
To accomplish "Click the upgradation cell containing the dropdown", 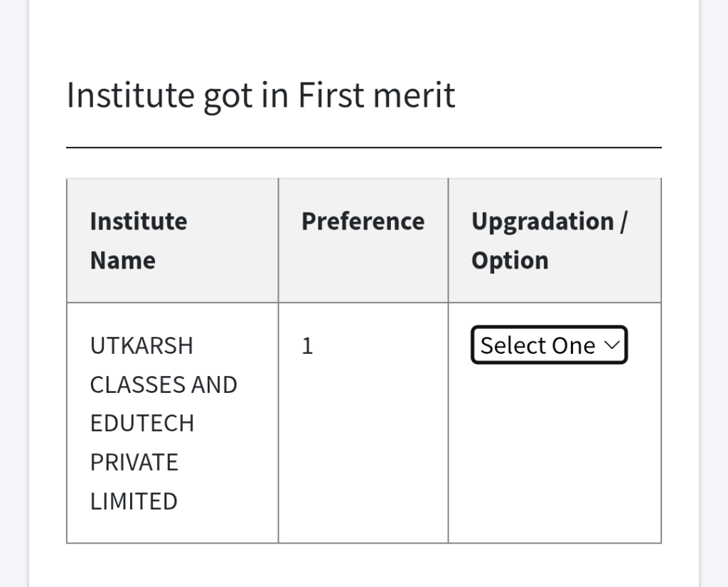I will (x=555, y=423).
